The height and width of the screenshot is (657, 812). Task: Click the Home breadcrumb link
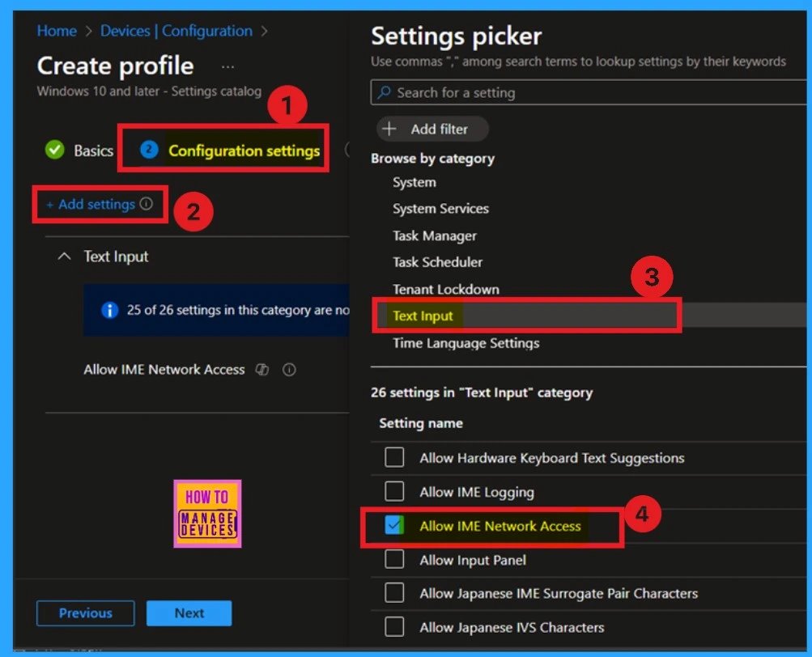point(57,31)
